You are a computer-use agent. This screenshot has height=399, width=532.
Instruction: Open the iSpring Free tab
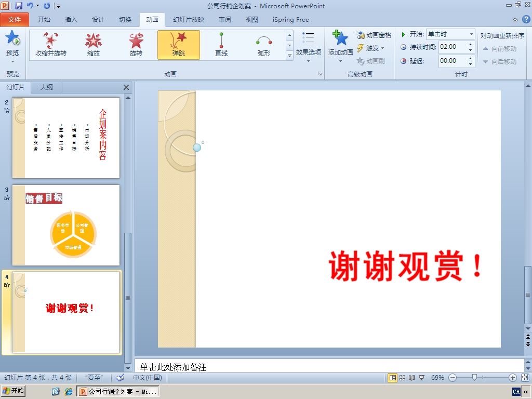point(291,20)
